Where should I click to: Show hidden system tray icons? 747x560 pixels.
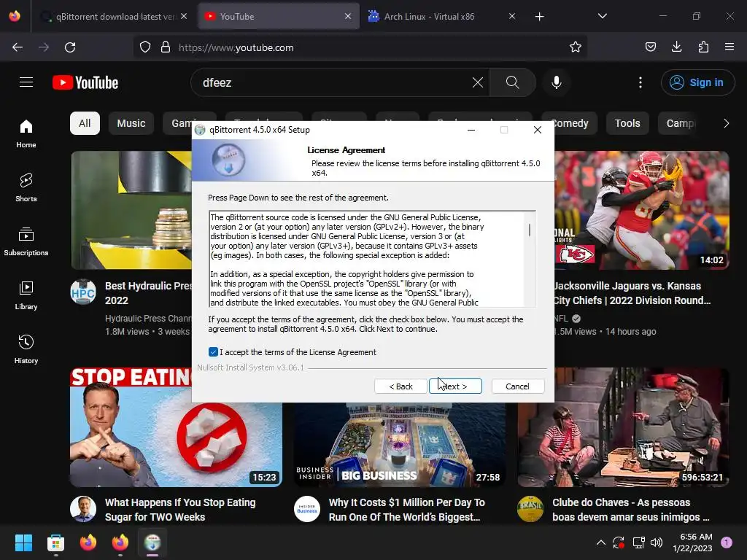tap(601, 542)
